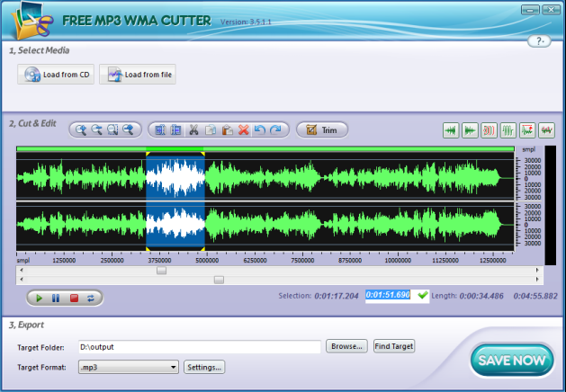Click the selection start time 0:01:17.204
566x392 pixels.
point(337,296)
